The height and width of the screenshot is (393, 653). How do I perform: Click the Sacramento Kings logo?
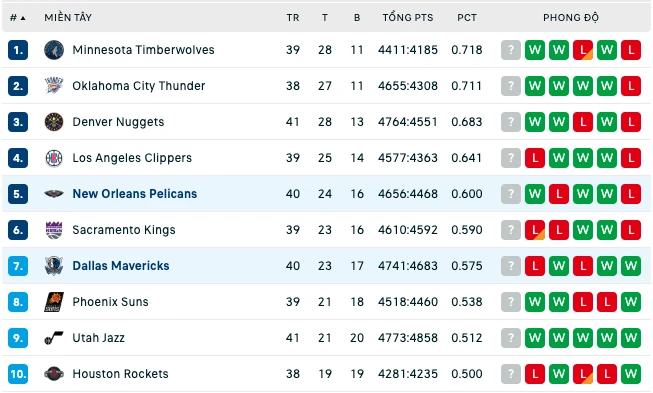54,230
